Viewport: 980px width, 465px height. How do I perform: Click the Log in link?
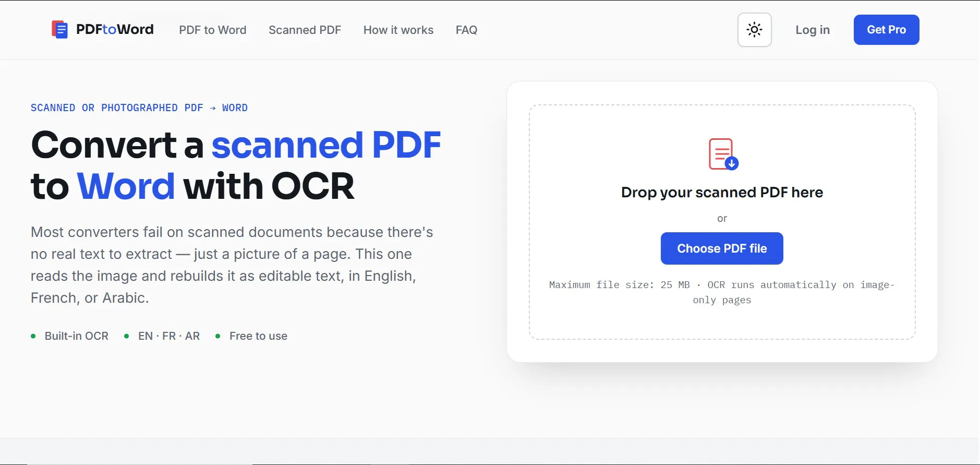pos(812,30)
